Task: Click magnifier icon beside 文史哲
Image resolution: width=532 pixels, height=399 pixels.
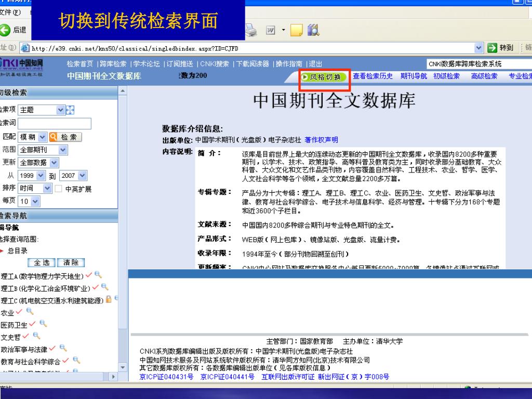Action: 36,336
